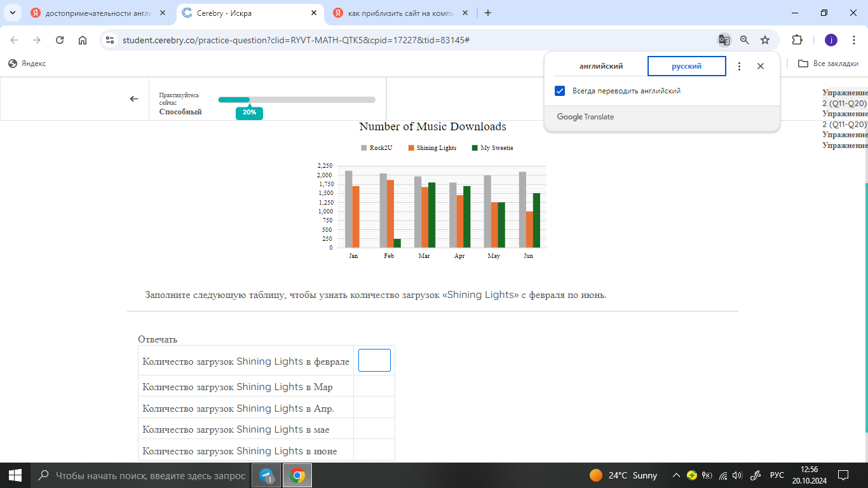The width and height of the screenshot is (868, 488).
Task: Click the My Sweetie green legend swatch
Action: [x=475, y=148]
